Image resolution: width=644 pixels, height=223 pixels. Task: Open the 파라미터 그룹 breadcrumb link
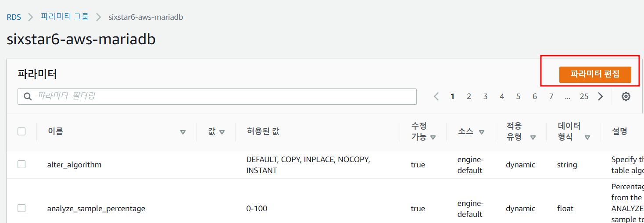click(64, 17)
